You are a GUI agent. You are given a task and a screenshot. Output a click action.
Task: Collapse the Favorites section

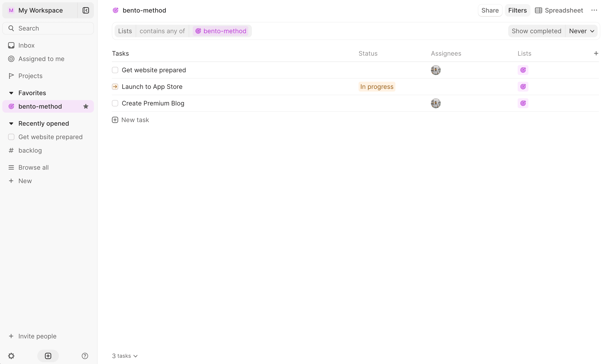11,93
